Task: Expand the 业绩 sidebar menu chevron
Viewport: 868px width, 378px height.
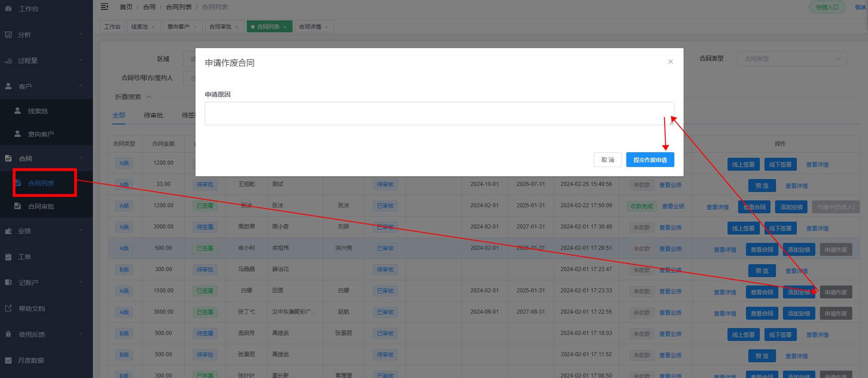Action: click(x=81, y=230)
